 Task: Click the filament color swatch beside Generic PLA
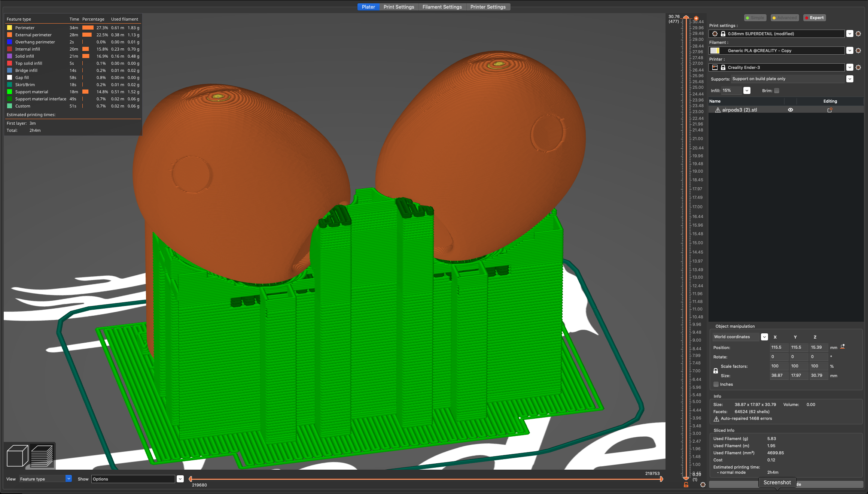[715, 51]
